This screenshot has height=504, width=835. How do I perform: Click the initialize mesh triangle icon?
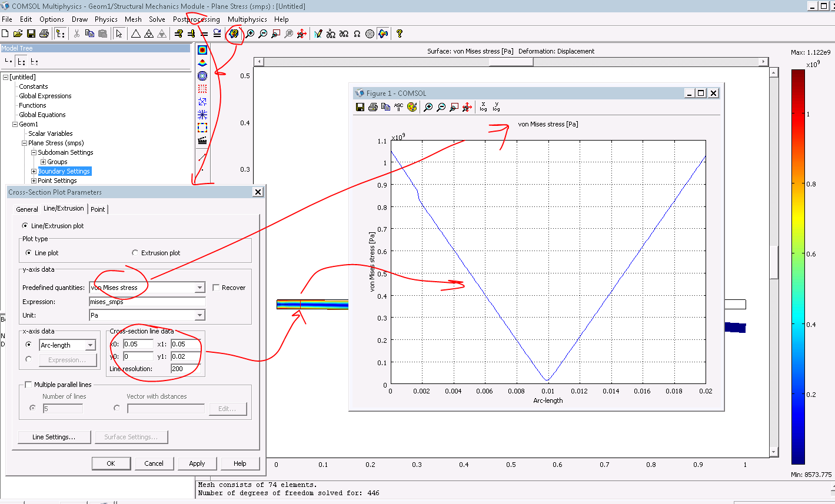[x=136, y=34]
